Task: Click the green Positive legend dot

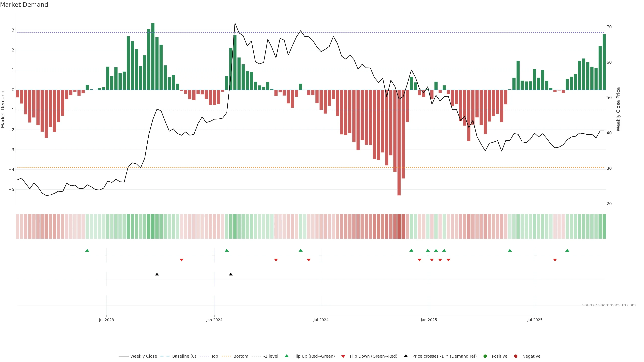Action: coord(485,356)
